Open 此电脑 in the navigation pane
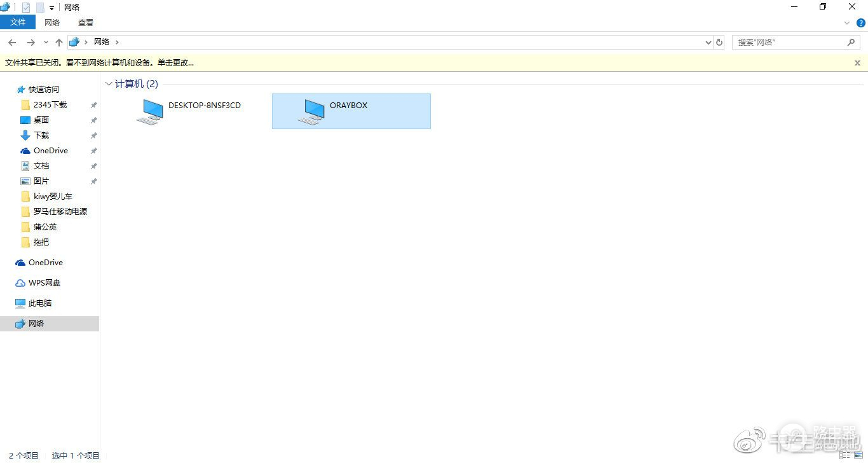 point(40,303)
